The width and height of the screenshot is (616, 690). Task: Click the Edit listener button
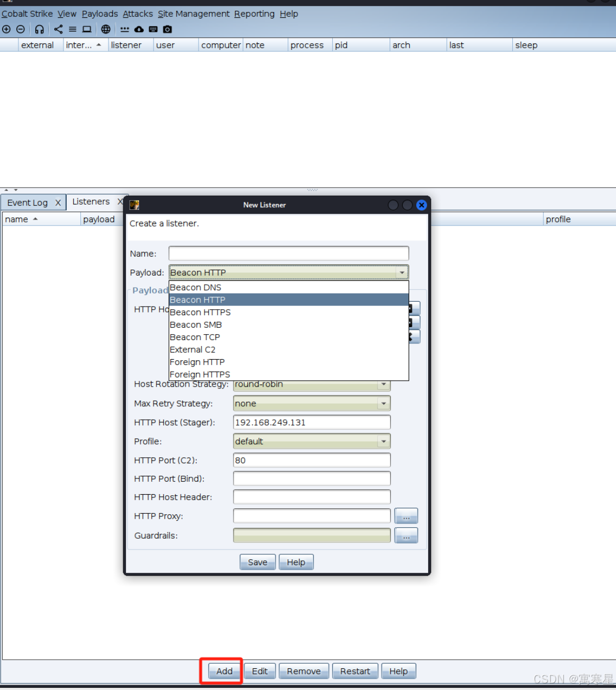coord(260,671)
